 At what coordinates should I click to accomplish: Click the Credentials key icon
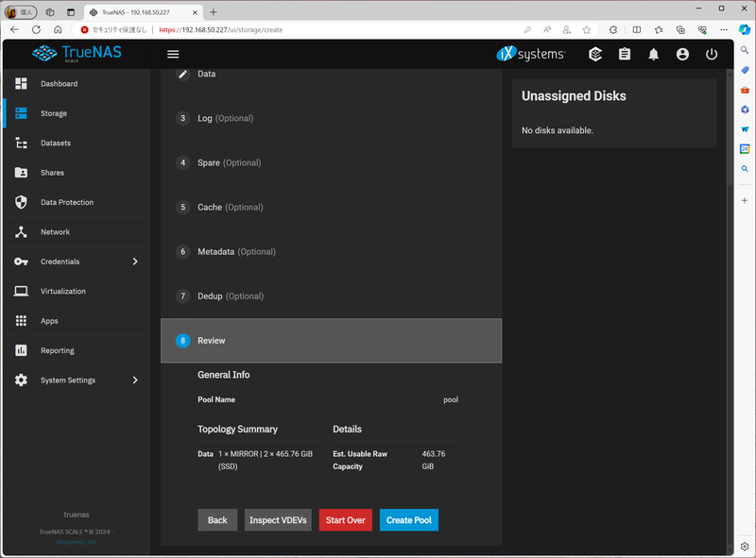[x=21, y=262]
